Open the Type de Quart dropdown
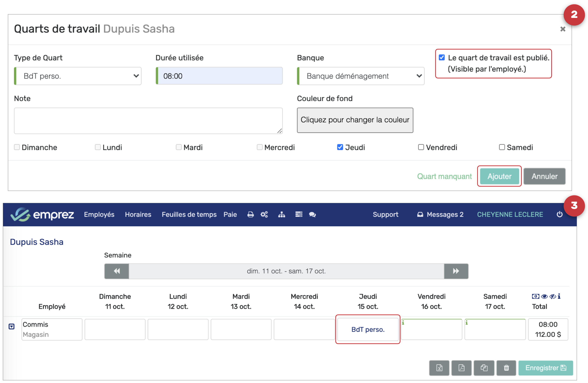This screenshot has width=588, height=383. point(78,76)
